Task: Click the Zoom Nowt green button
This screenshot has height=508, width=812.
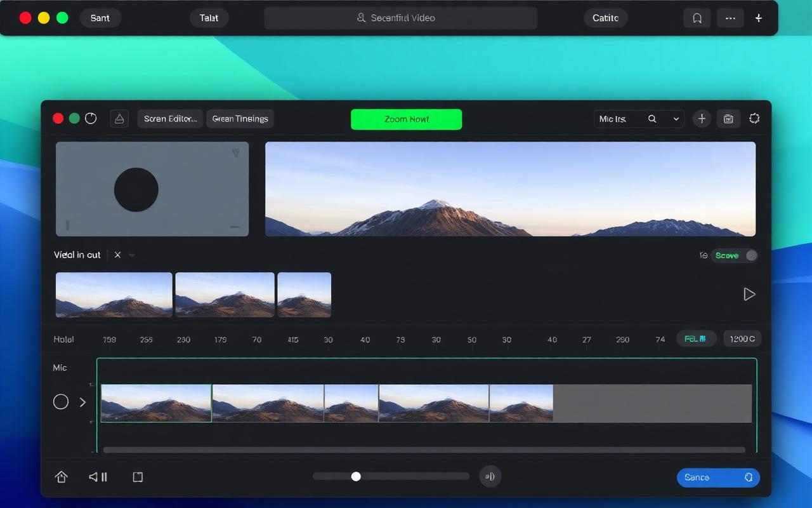Action: 406,119
